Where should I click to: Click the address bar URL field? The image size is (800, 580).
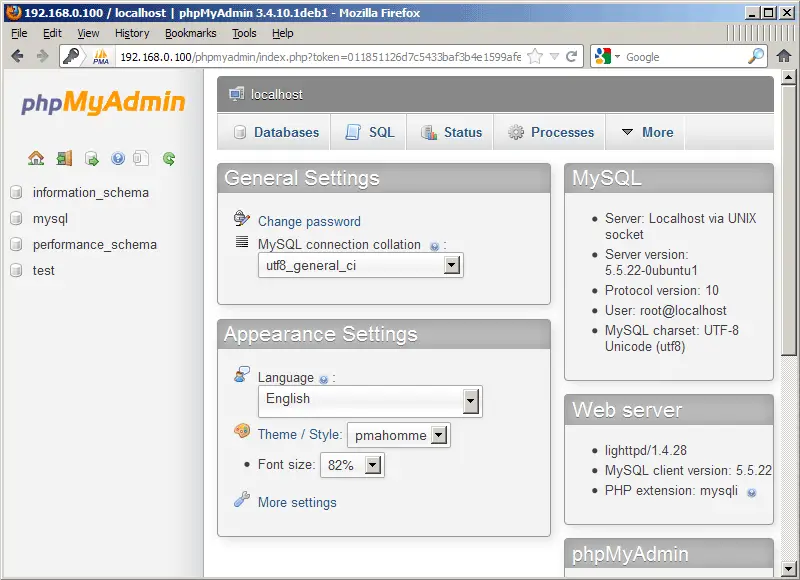coord(320,57)
